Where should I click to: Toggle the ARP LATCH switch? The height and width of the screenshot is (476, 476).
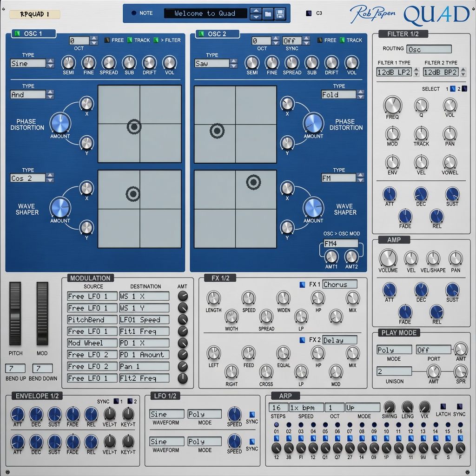[443, 406]
